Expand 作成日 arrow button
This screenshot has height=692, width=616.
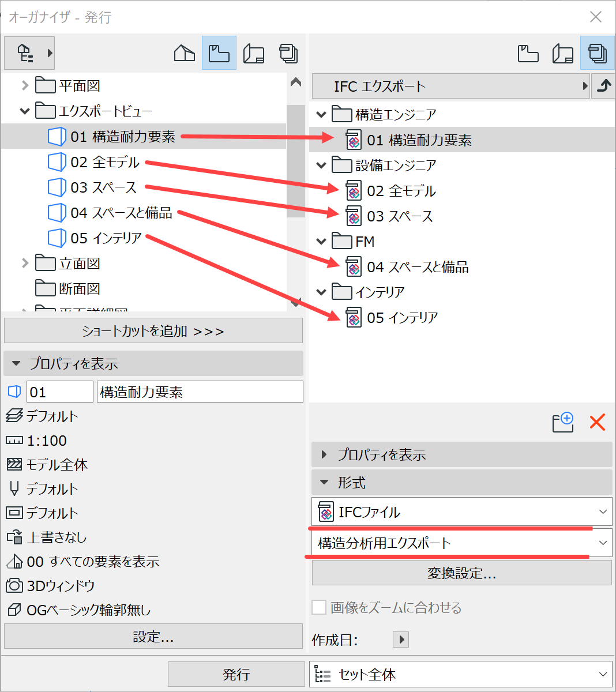click(x=401, y=640)
